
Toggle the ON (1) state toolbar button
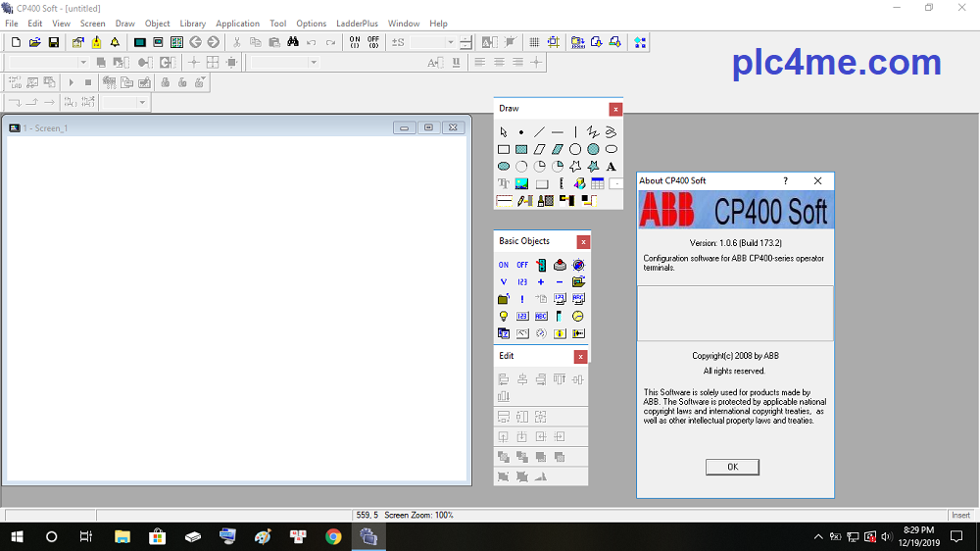pos(354,42)
